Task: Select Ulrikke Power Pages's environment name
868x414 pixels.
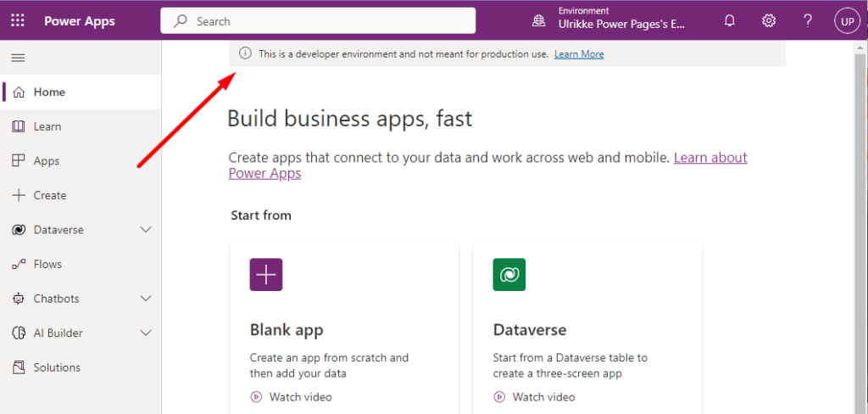Action: pyautogui.click(x=621, y=25)
